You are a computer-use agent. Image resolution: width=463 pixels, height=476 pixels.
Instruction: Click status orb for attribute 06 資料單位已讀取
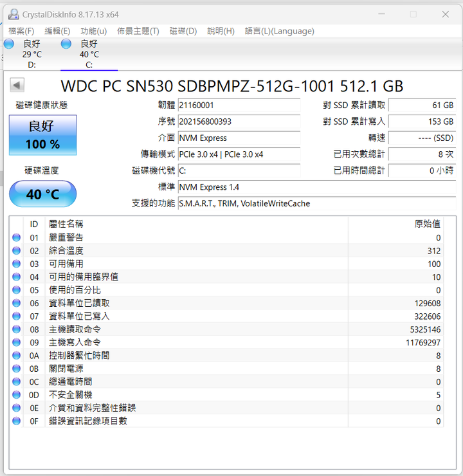pos(16,303)
